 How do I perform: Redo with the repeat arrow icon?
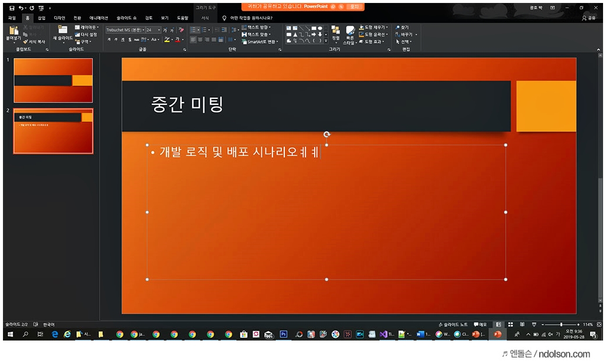coord(32,8)
